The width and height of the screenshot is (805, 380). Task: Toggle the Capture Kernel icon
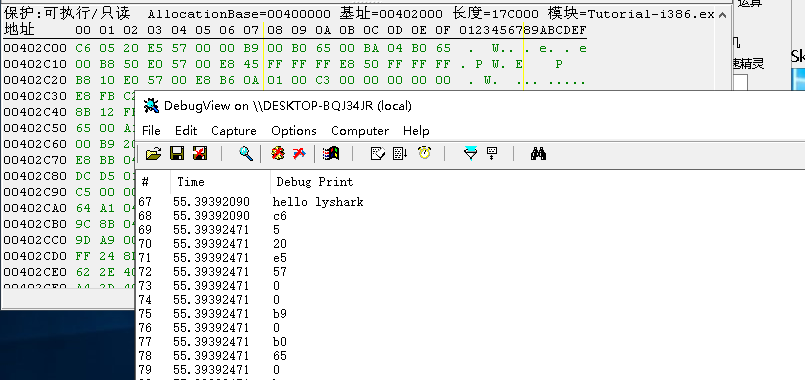click(x=278, y=154)
